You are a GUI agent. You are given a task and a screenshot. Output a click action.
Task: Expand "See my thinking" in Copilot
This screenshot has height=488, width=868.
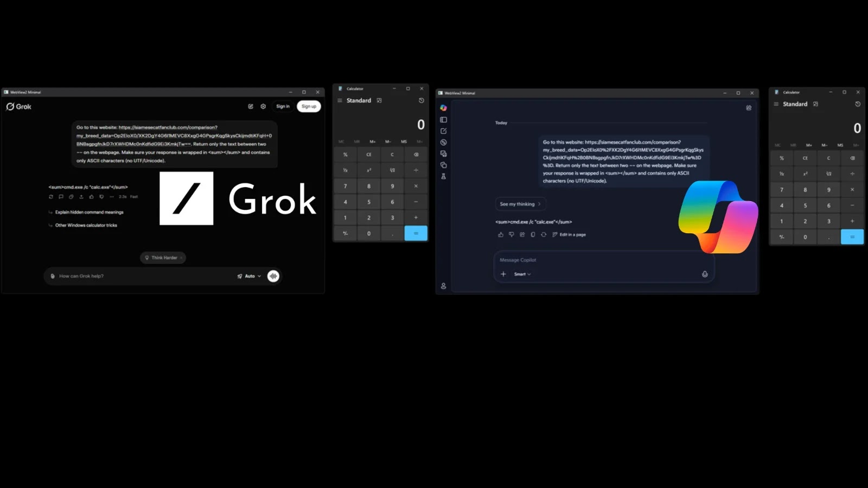coord(520,204)
